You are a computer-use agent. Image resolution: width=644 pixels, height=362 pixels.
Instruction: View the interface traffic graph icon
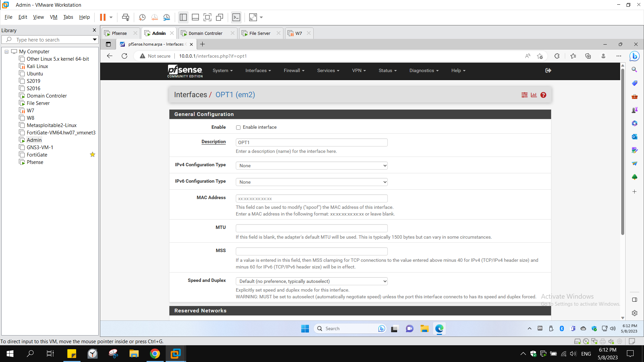534,95
